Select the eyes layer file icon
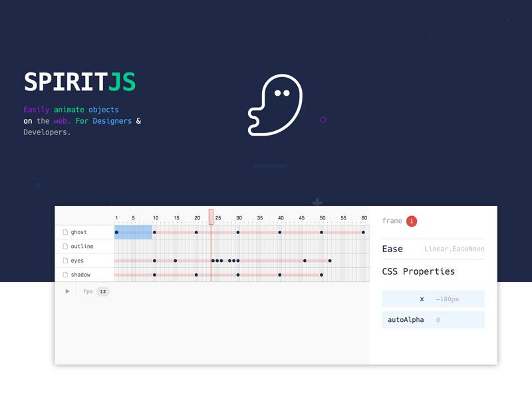Image resolution: width=532 pixels, height=399 pixels. (65, 261)
